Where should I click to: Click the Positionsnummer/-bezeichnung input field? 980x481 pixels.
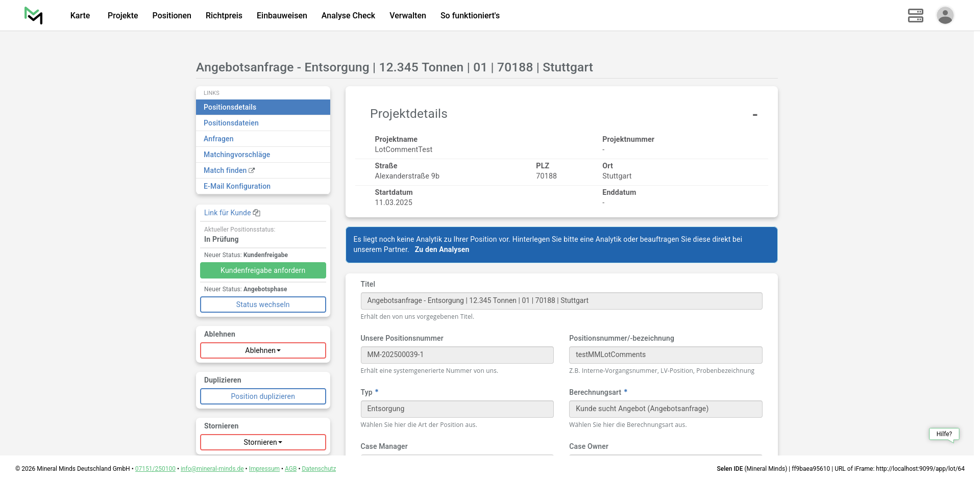[x=665, y=355]
